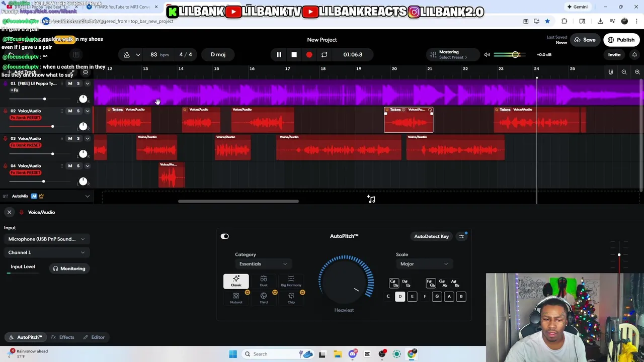This screenshot has width=644, height=362.
Task: Mute track 02 Voice/Audio
Action: coord(70,111)
